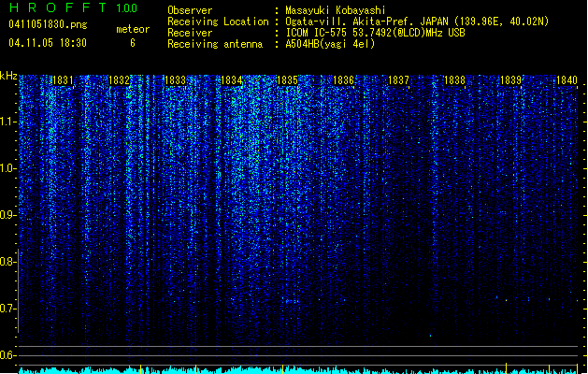The image size is (588, 374).
Task: Click the 1833 time marker
Action: 175,80
